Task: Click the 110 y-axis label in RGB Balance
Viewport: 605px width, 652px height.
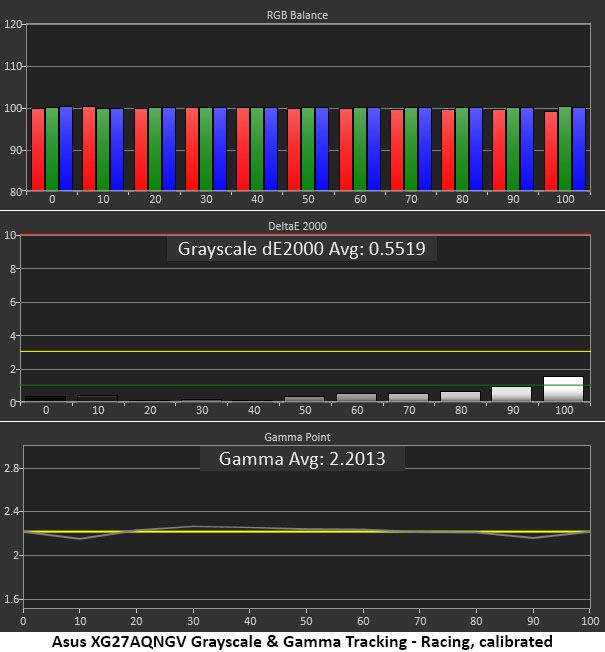Action: [13, 66]
